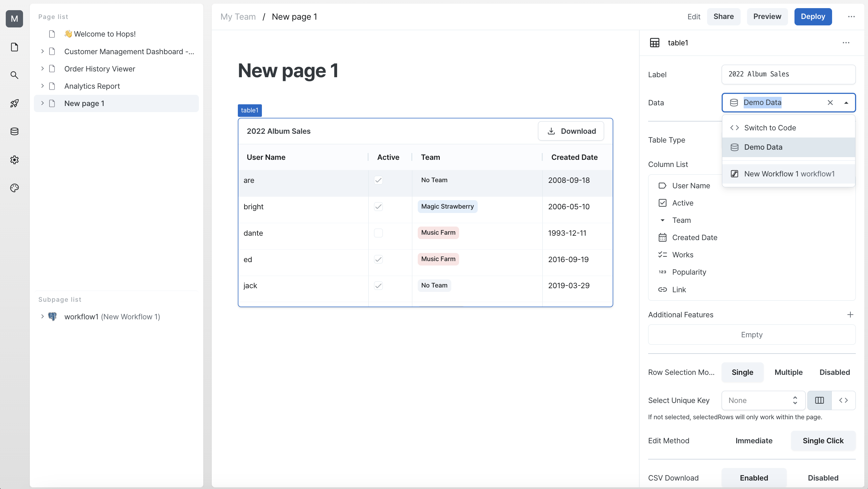The image size is (868, 489).
Task: Open the search icon in sidebar
Action: tap(14, 75)
